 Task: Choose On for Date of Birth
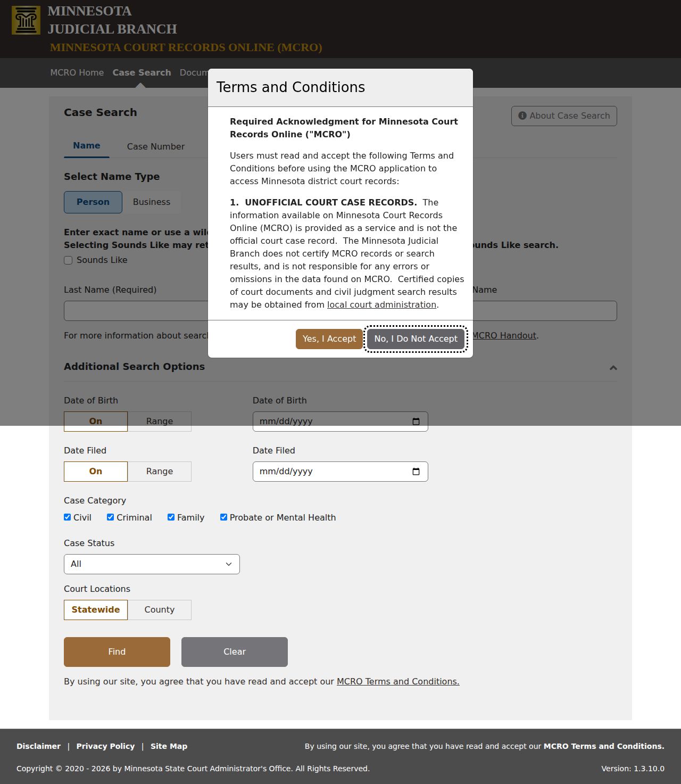coord(96,422)
